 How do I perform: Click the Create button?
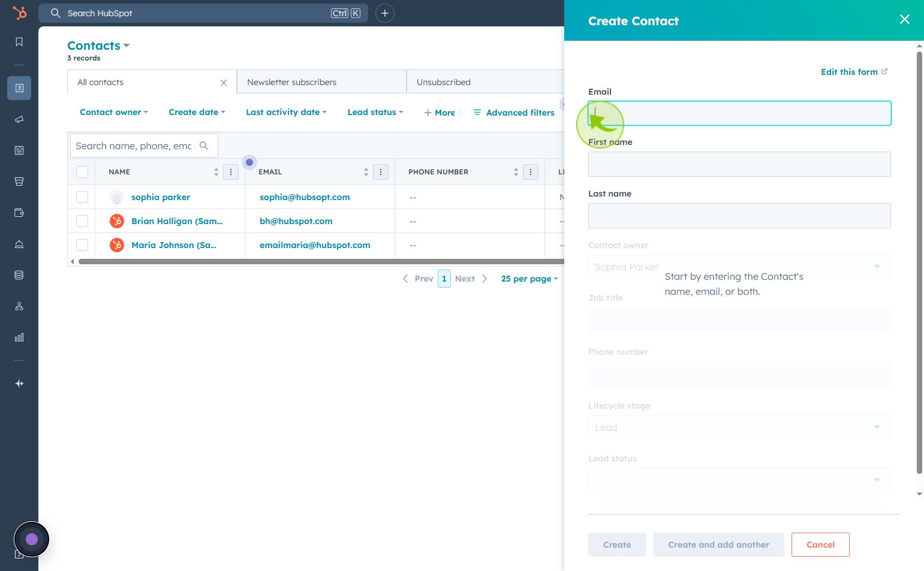tap(617, 545)
